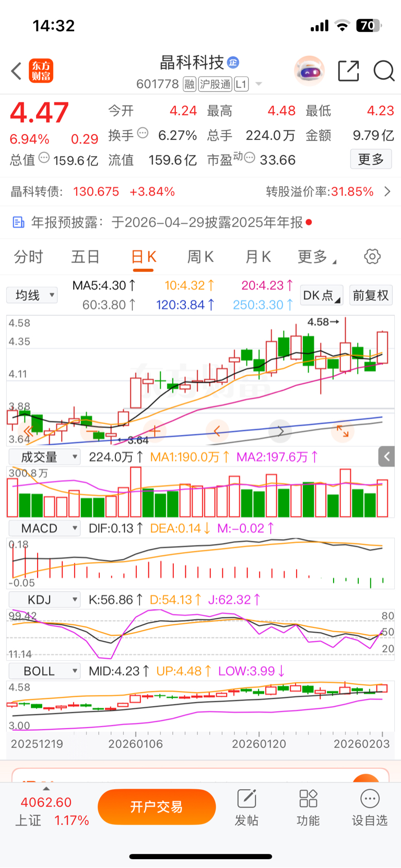
Task: Open the MACD indicator dropdown
Action: point(44,528)
